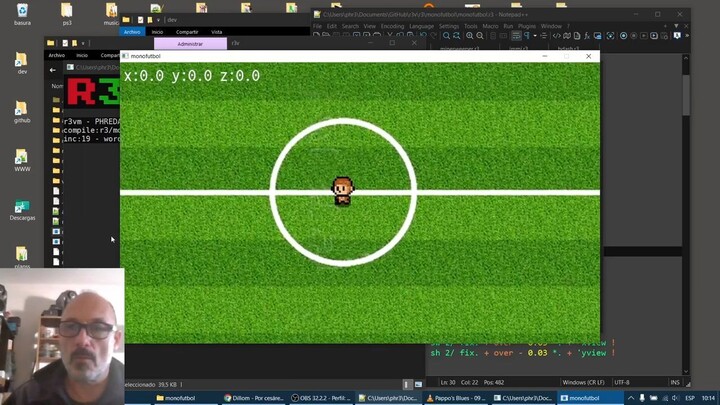Viewport: 720px width, 405px height.
Task: Switch Explorer to large icons view
Action: pyautogui.click(x=418, y=384)
